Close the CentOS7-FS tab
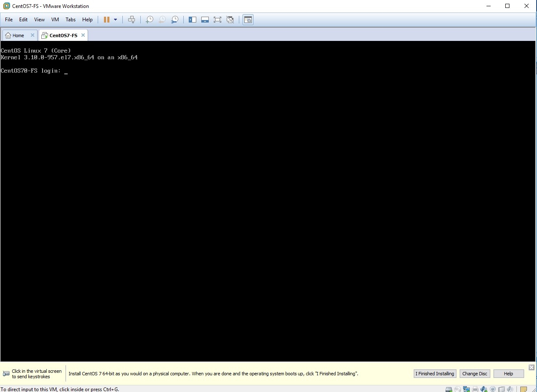This screenshot has width=537, height=392. click(x=83, y=35)
